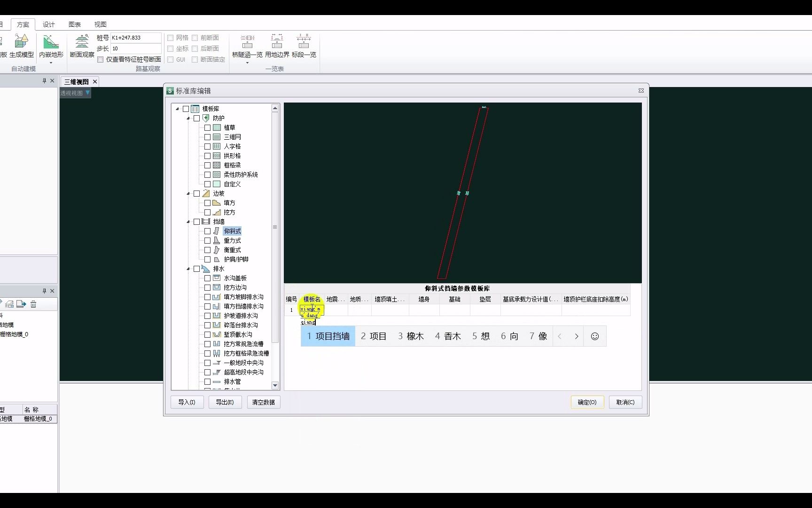Switch to the 视图 ribbon tab
812x508 pixels.
[x=100, y=24]
